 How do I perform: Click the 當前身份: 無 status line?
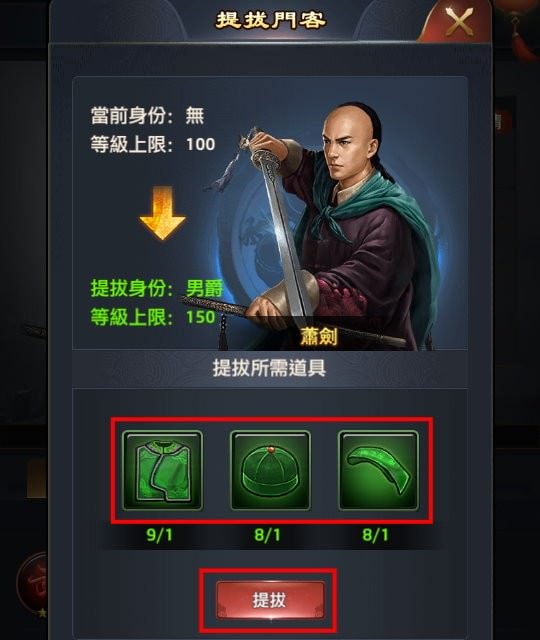pyautogui.click(x=147, y=116)
